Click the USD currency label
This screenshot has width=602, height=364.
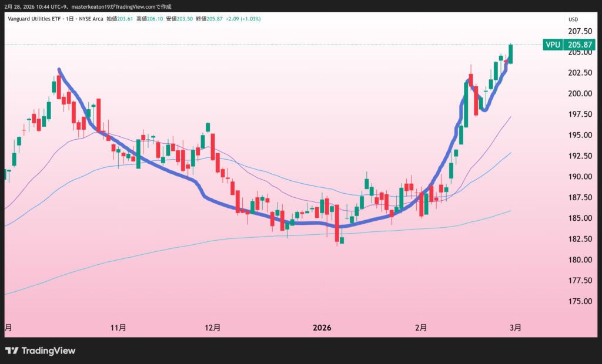pyautogui.click(x=573, y=19)
